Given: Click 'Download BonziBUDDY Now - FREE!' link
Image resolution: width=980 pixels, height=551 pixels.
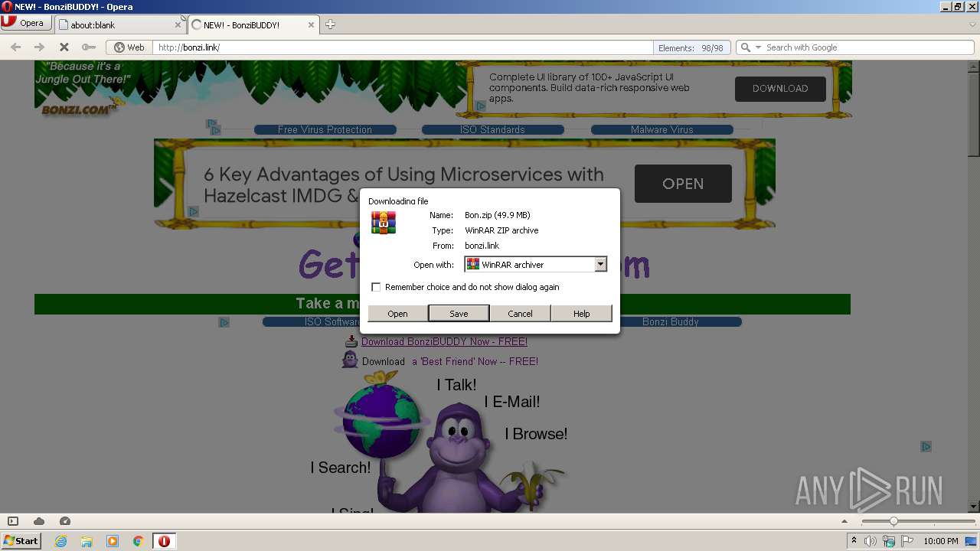Looking at the screenshot, I should point(444,341).
